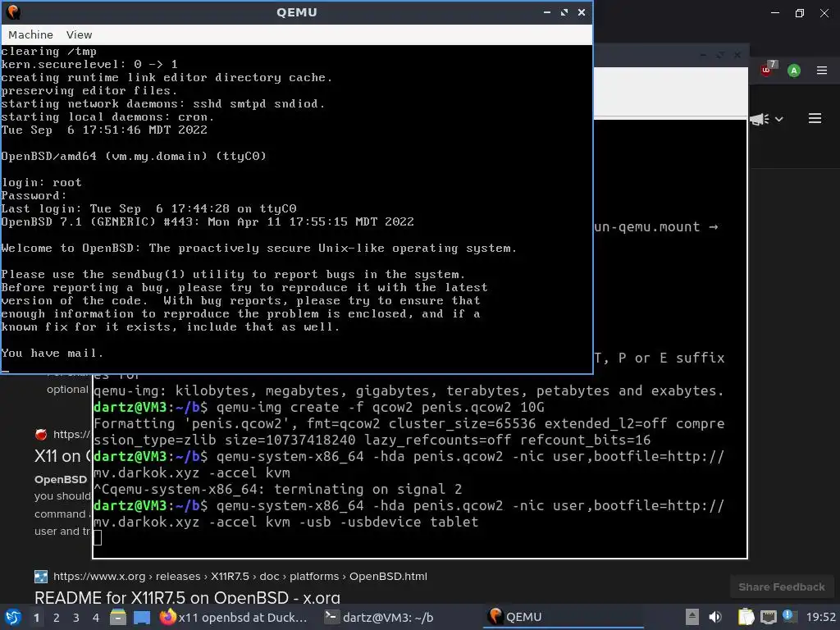840x630 pixels.
Task: Open the volume control tray icon
Action: click(x=715, y=617)
